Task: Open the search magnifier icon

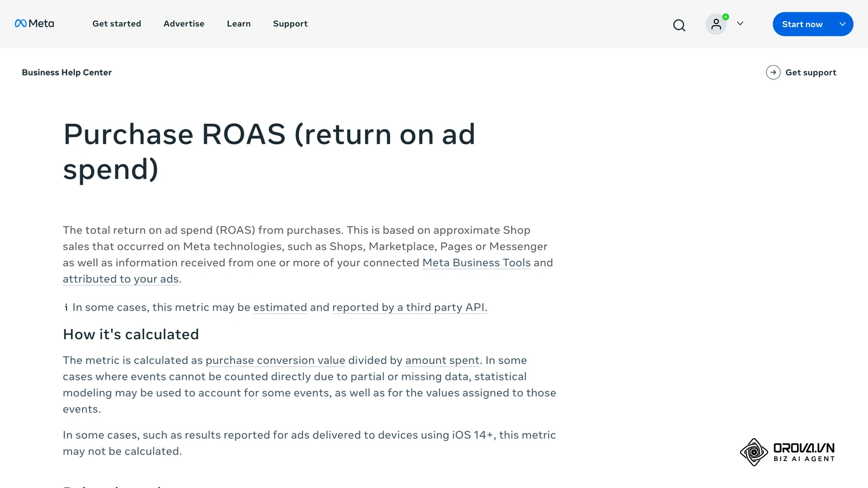Action: tap(679, 25)
